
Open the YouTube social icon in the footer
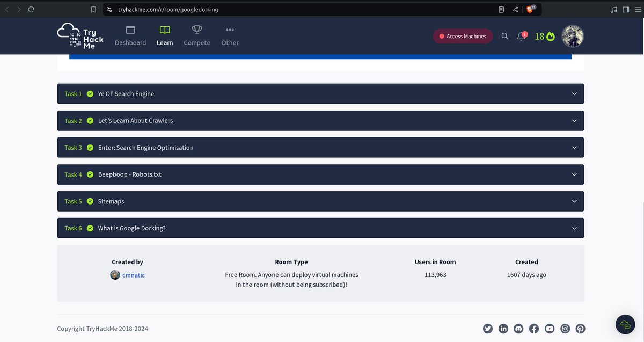550,329
